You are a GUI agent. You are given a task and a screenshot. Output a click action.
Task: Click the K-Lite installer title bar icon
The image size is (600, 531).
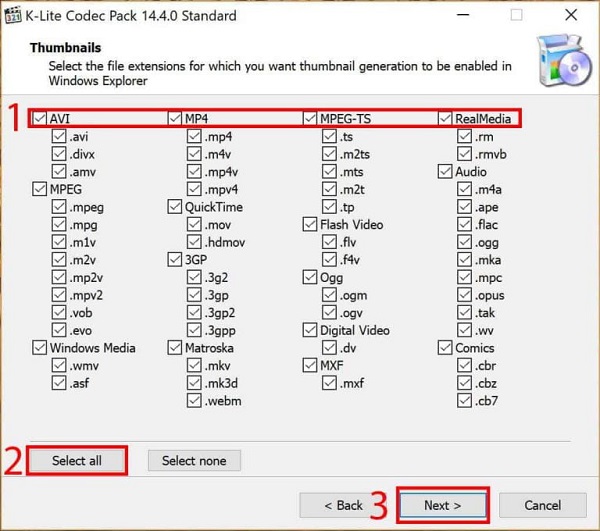point(13,16)
